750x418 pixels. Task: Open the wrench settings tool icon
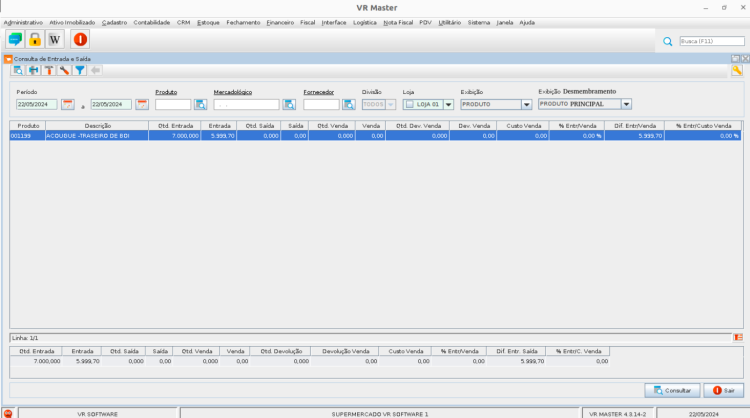64,70
